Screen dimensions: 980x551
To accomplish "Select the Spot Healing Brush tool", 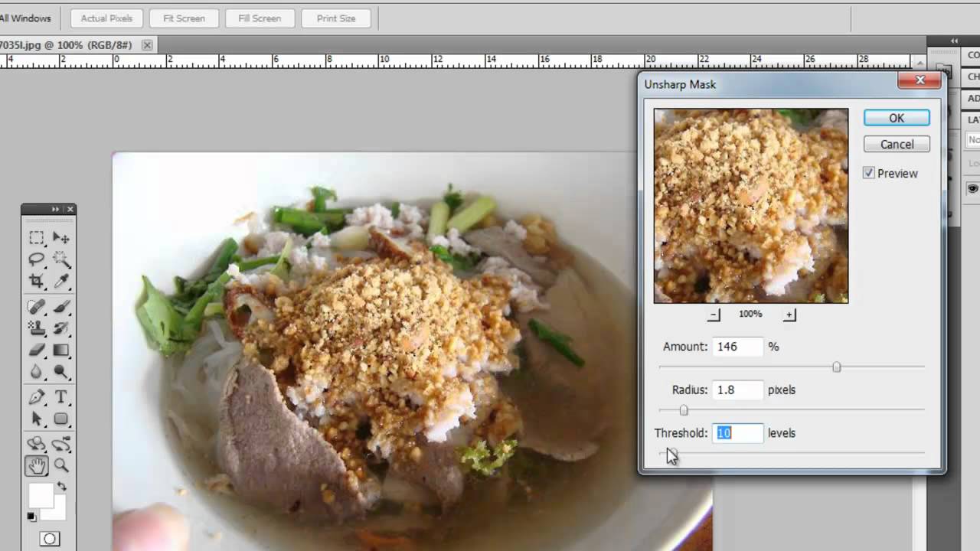I will pos(36,307).
